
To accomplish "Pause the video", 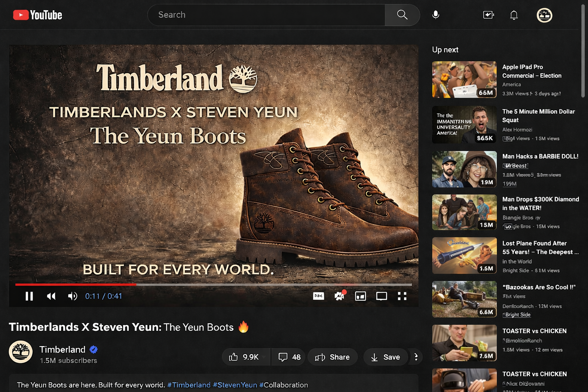I will (29, 296).
